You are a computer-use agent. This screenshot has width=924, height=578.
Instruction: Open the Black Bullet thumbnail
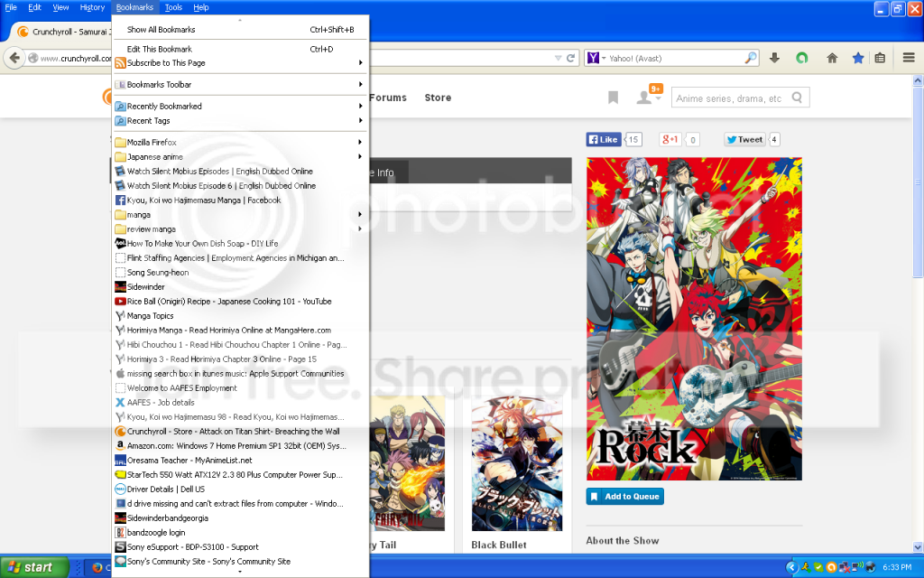[x=517, y=463]
